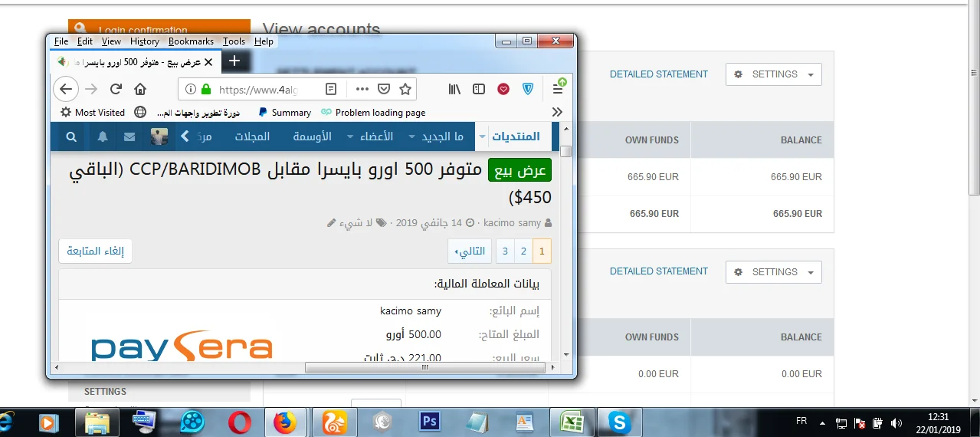The height and width of the screenshot is (437, 980).
Task: Open Photoshop from the taskbar
Action: (x=428, y=422)
